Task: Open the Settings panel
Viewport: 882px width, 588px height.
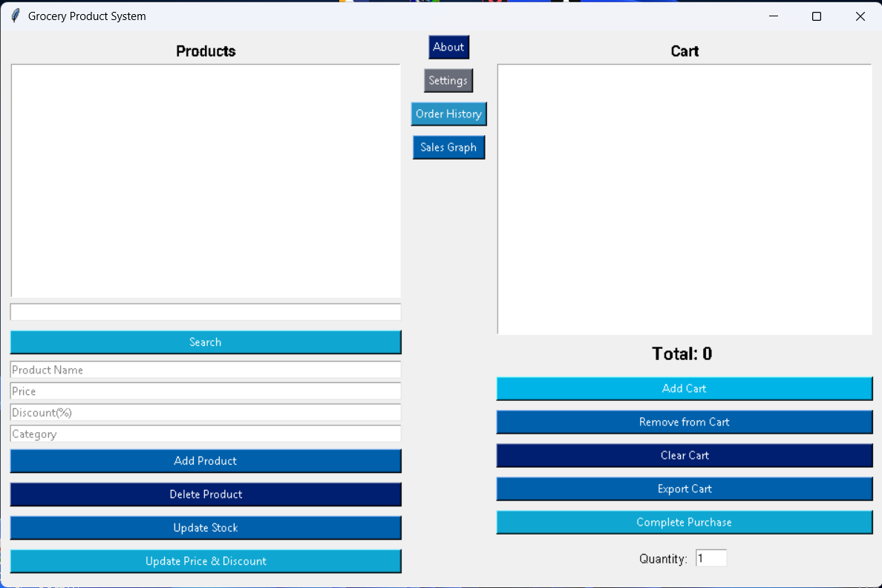Action: (448, 80)
